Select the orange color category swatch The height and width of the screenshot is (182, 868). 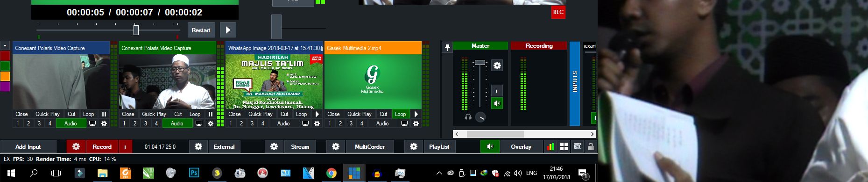click(5, 76)
